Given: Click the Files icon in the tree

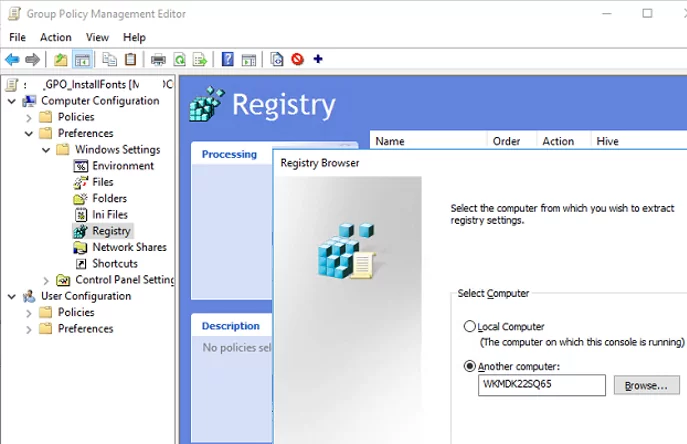Looking at the screenshot, I should click(x=81, y=182).
